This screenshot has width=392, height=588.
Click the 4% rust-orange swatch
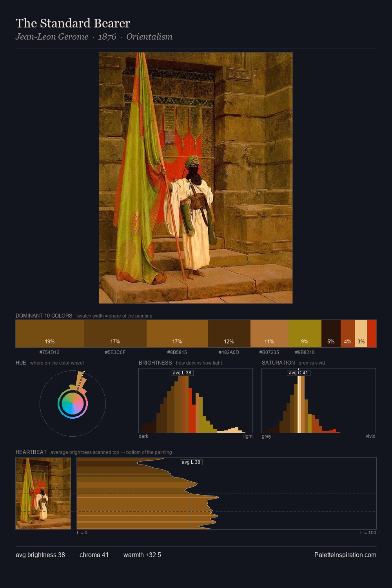(x=348, y=334)
